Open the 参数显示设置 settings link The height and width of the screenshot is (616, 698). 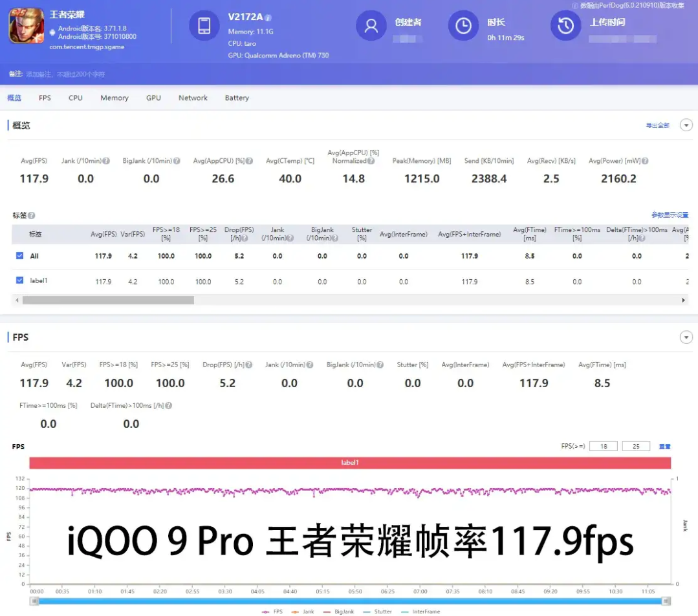(670, 215)
